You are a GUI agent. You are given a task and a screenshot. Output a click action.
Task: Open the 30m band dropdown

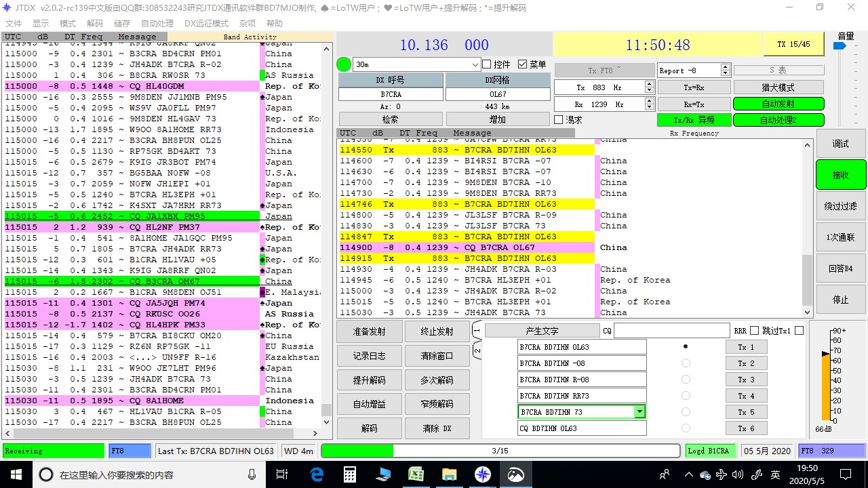click(475, 64)
